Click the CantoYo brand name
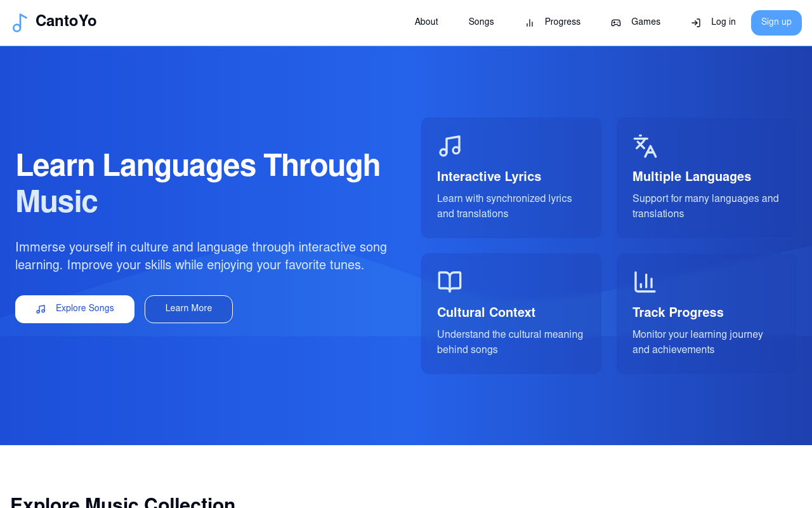Screen dimensions: 812x508 66,22
